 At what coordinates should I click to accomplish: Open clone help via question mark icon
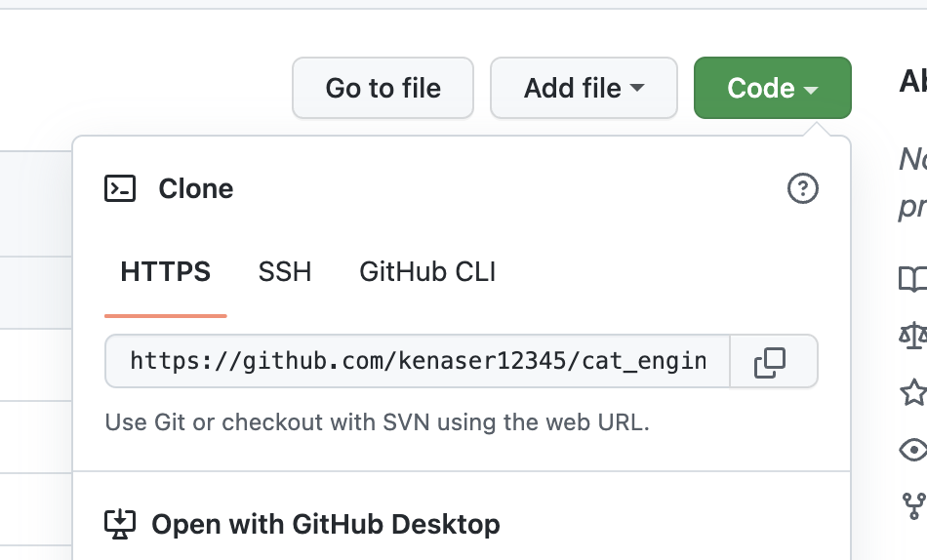pos(802,188)
